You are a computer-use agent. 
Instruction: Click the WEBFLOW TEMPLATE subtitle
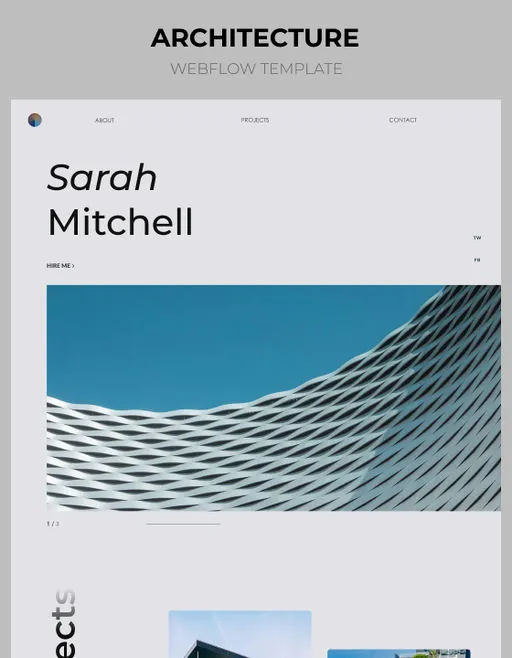coord(256,69)
